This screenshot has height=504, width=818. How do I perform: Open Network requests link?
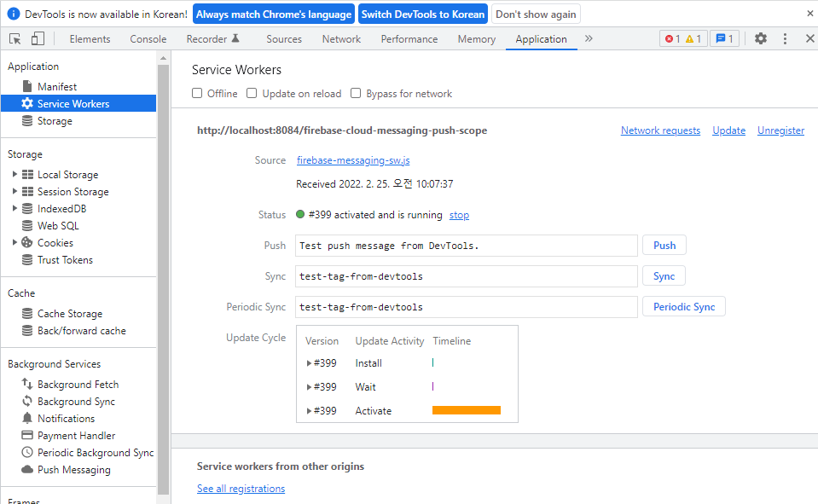(x=660, y=130)
